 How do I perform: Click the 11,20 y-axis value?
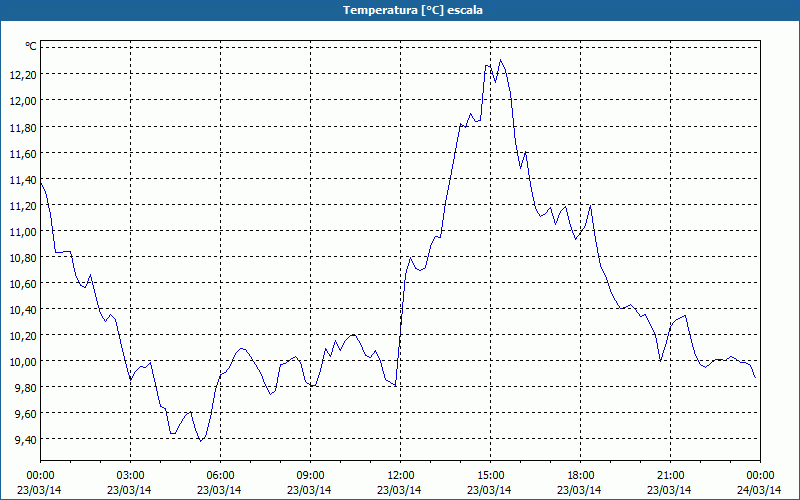pyautogui.click(x=23, y=206)
